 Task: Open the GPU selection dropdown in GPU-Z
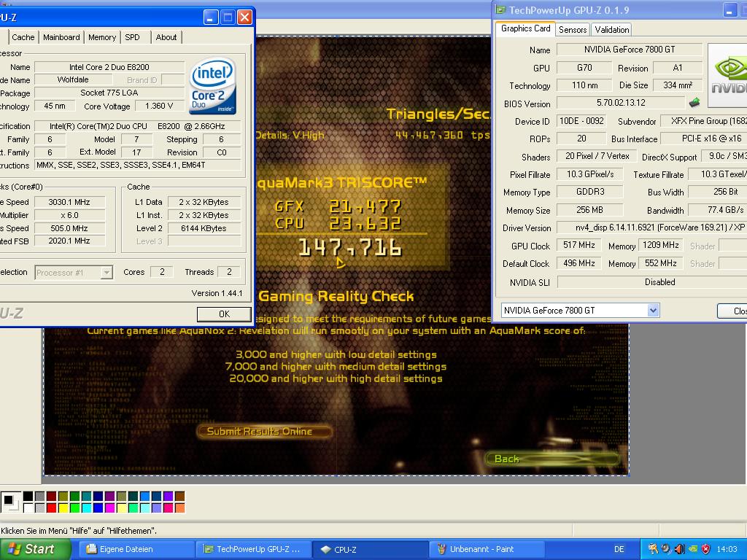coord(653,311)
